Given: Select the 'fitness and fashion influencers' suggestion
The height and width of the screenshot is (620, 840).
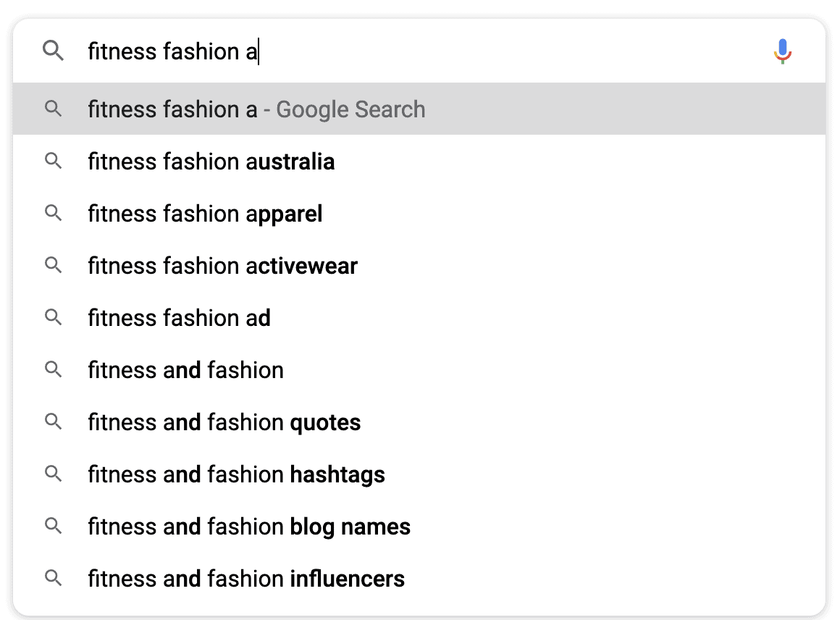Looking at the screenshot, I should pos(246,579).
